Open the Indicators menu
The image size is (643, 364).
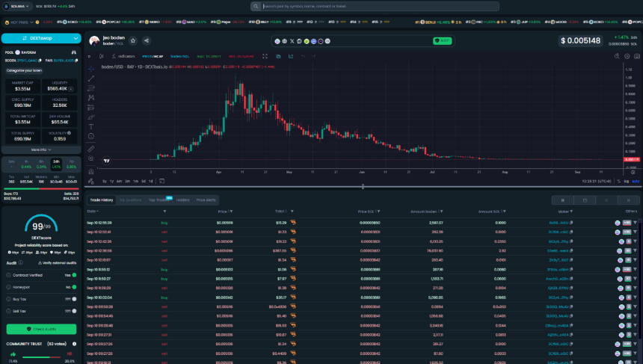pyautogui.click(x=123, y=56)
